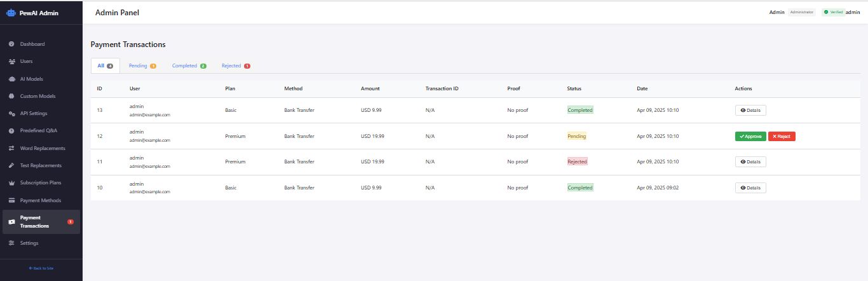Click the Word Replacements swap icon
Viewport: 868px width, 281px height.
tap(11, 148)
